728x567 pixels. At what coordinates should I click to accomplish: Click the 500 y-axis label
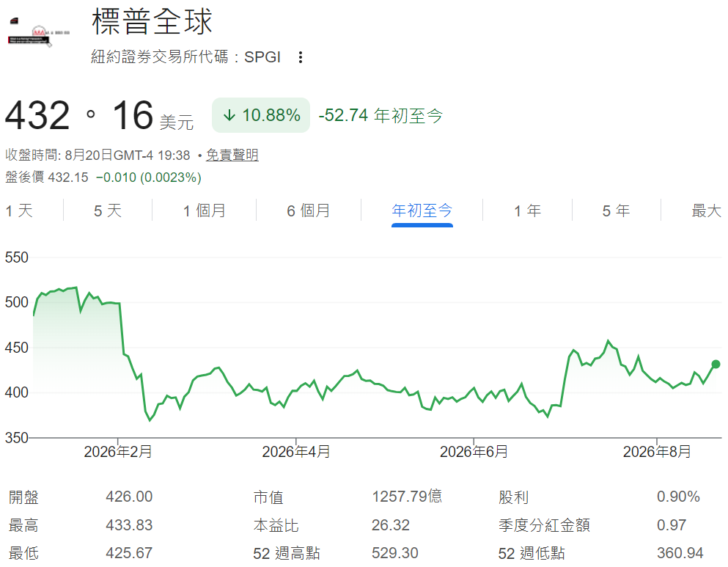click(17, 302)
